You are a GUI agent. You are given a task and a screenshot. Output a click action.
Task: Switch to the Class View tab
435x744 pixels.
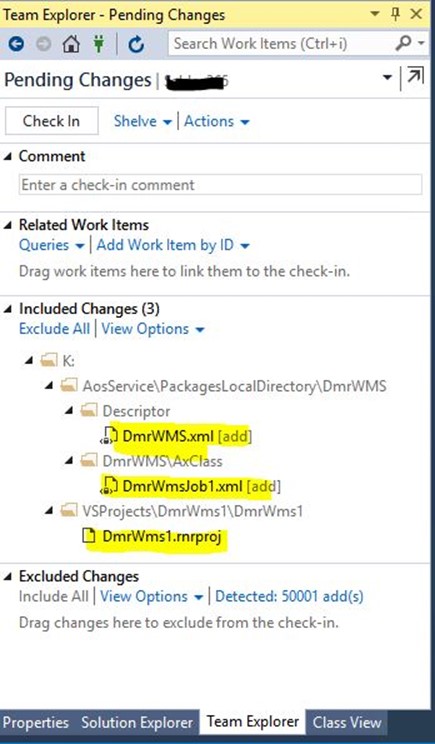point(347,723)
